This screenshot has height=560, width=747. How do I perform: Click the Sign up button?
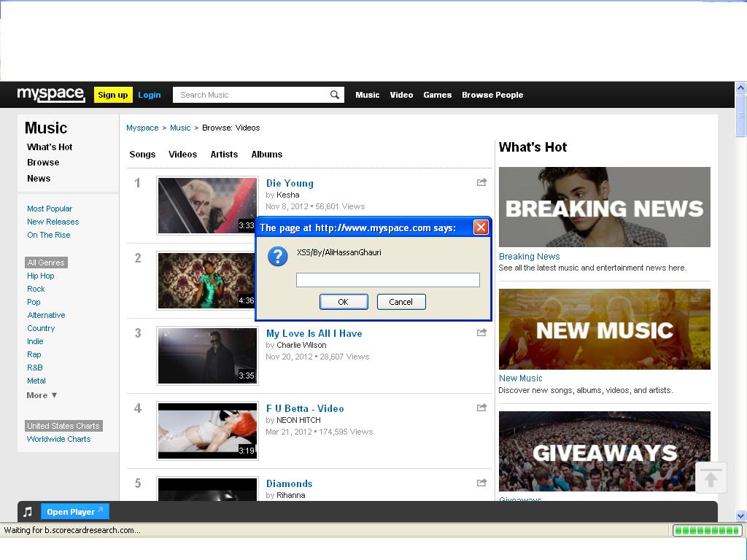tap(113, 95)
